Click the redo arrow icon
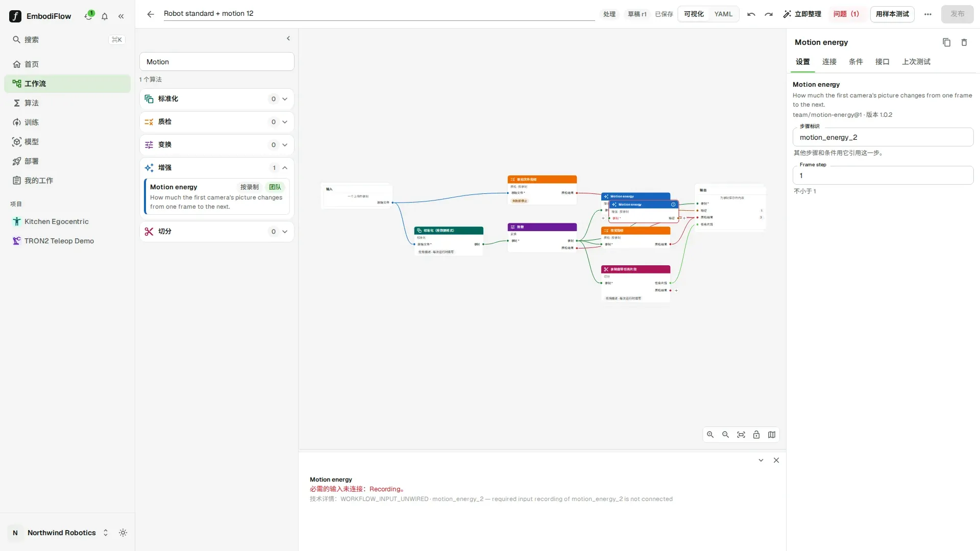This screenshot has width=980, height=551. (x=769, y=14)
